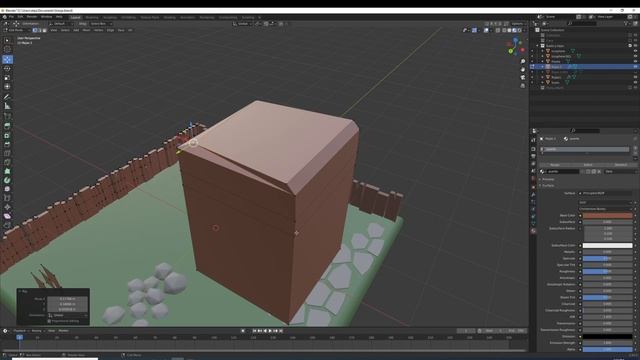Open the Options button in viewport header
Screen dimensions: 640x360
coord(517,24)
